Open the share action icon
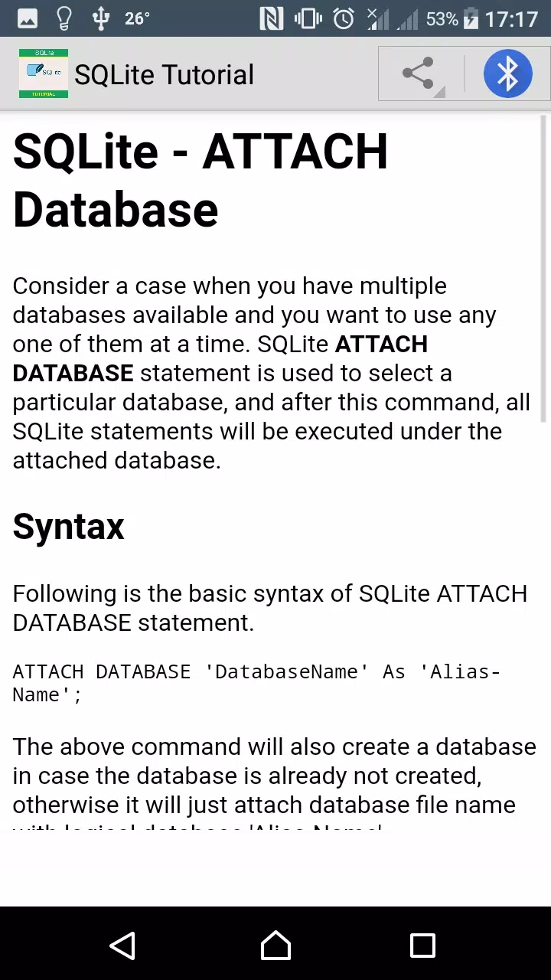The width and height of the screenshot is (551, 980). tap(418, 73)
